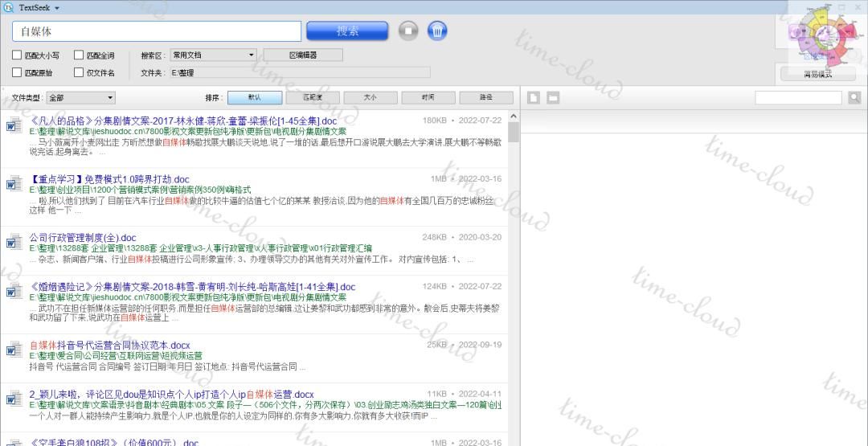Click Word icon beside 自媒体抖音号代运营合同协议范本
Image resolution: width=868 pixels, height=446 pixels.
[14, 350]
